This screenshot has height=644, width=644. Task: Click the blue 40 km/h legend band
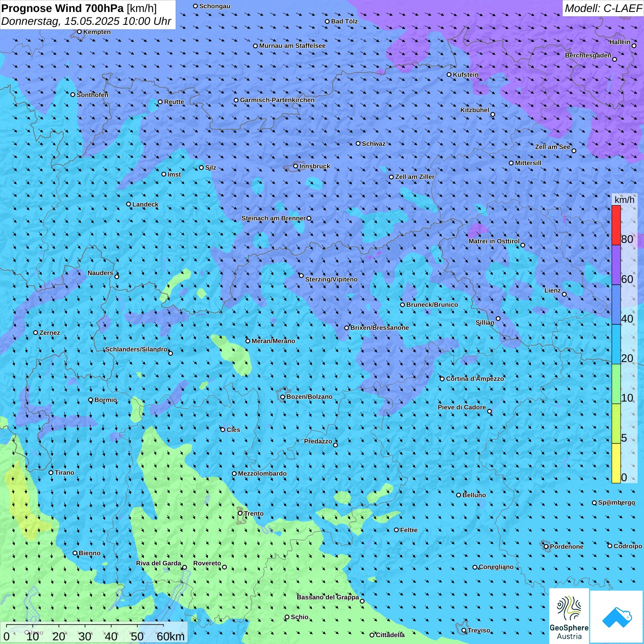(x=616, y=305)
